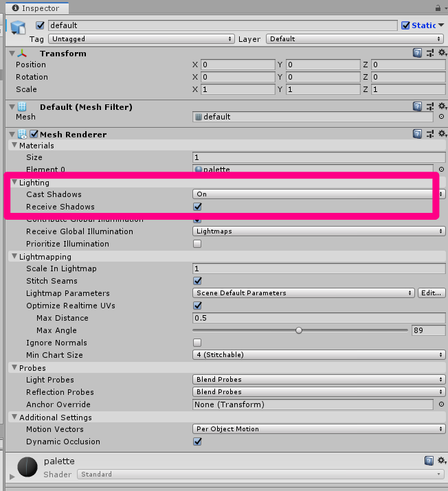
Task: Open Mesh Filter help reference icon
Action: [x=417, y=106]
